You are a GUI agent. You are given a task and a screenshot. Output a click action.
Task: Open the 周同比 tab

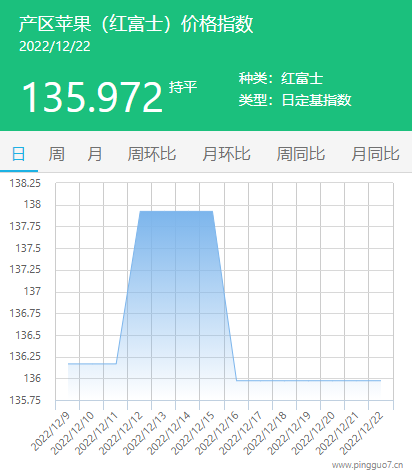click(x=301, y=154)
